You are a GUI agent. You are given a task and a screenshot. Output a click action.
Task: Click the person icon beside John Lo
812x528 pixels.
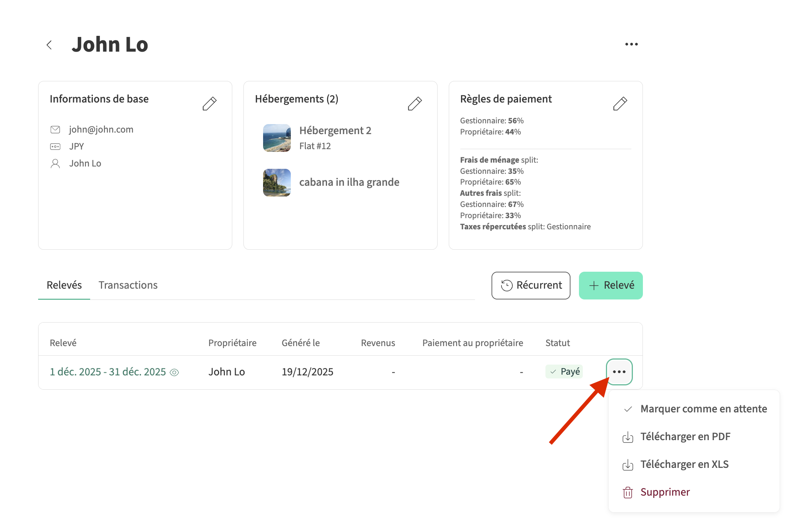click(55, 163)
